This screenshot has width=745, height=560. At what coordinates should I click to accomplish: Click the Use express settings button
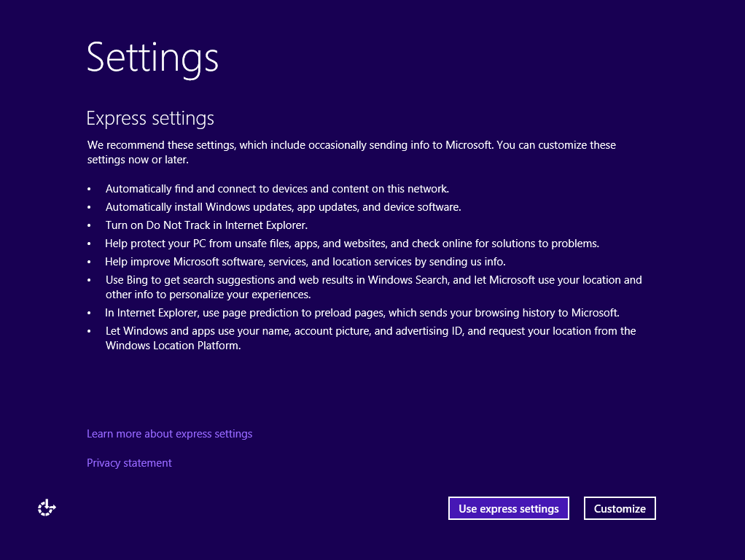pyautogui.click(x=508, y=509)
